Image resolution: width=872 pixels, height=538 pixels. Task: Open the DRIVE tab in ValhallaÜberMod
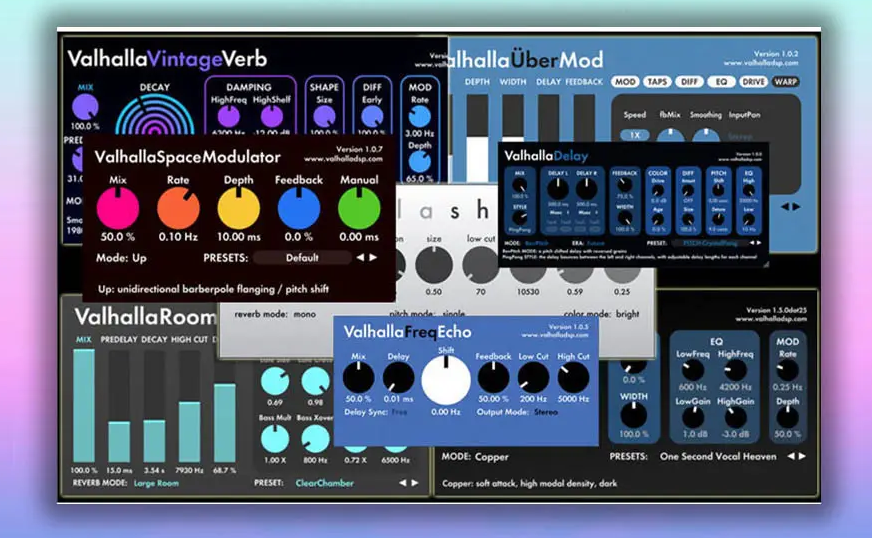coord(754,82)
